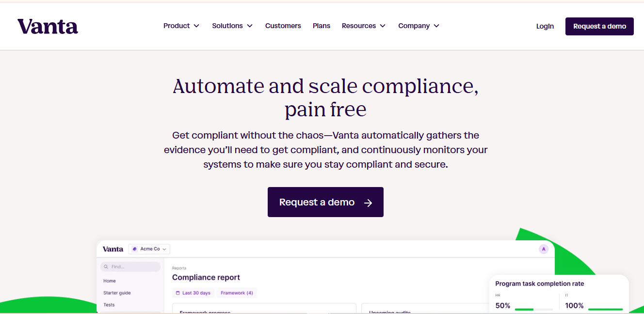
Task: Click the search magnifier icon in Find field
Action: pyautogui.click(x=106, y=267)
